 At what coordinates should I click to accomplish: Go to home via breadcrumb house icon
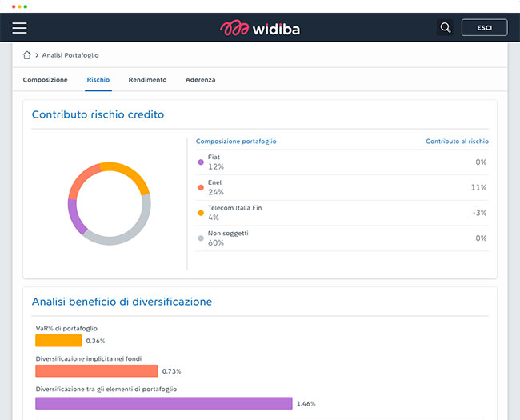point(27,55)
